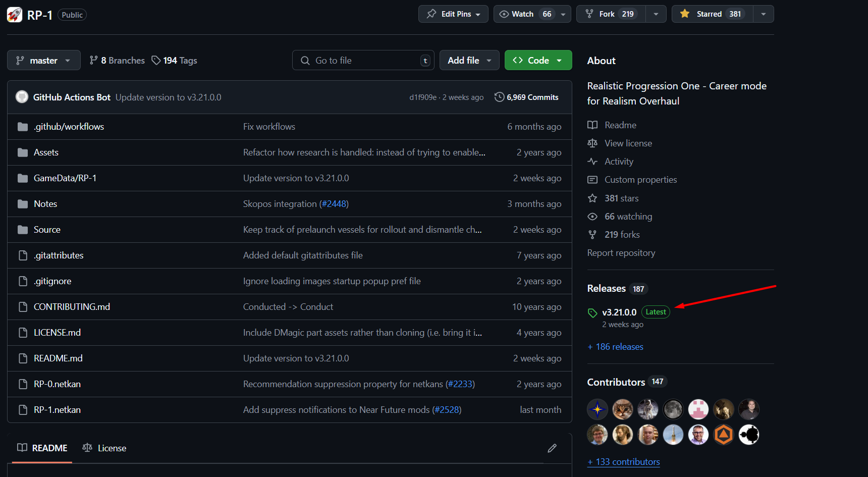Viewport: 868px width, 477px height.
Task: Open the blue star contributor avatar
Action: (598, 409)
